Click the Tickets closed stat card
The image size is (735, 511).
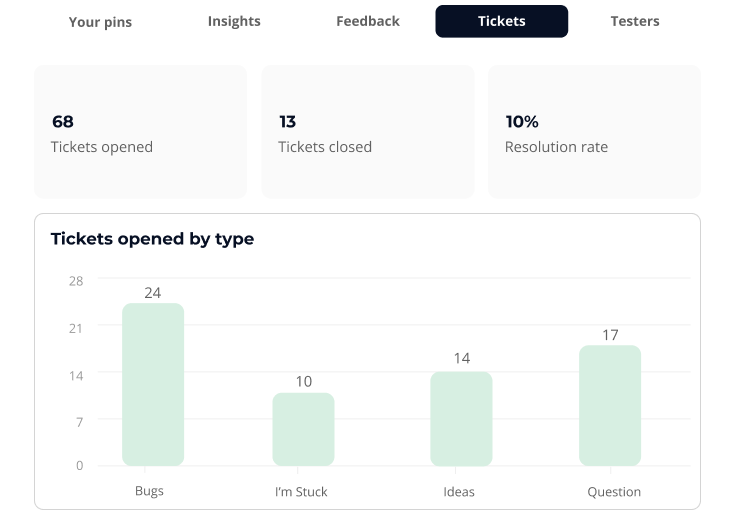(368, 132)
